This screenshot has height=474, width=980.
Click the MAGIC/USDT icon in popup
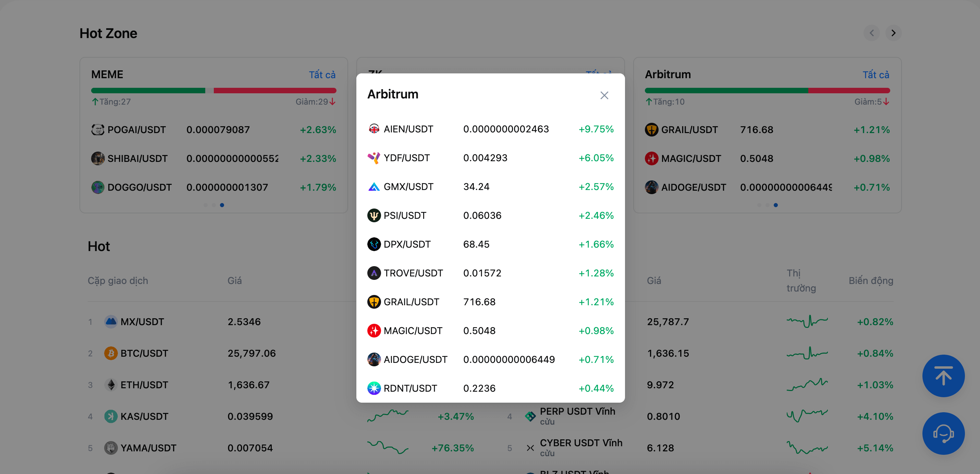click(x=374, y=331)
